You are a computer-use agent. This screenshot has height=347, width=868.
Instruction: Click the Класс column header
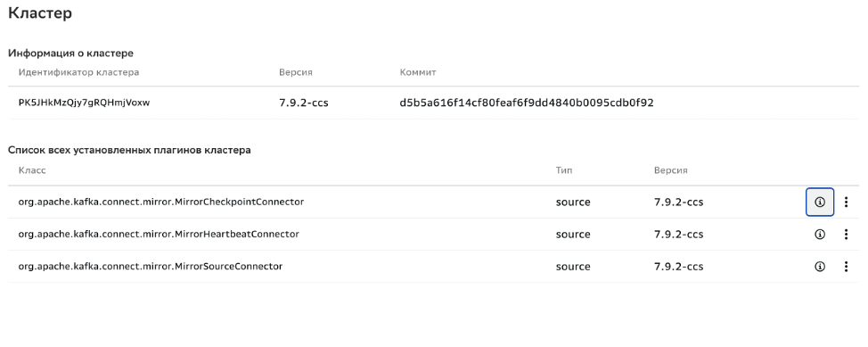(x=32, y=170)
